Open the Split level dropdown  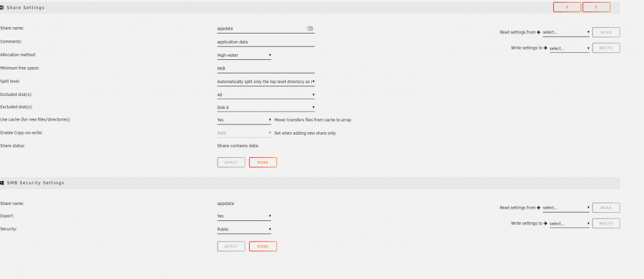click(x=266, y=82)
